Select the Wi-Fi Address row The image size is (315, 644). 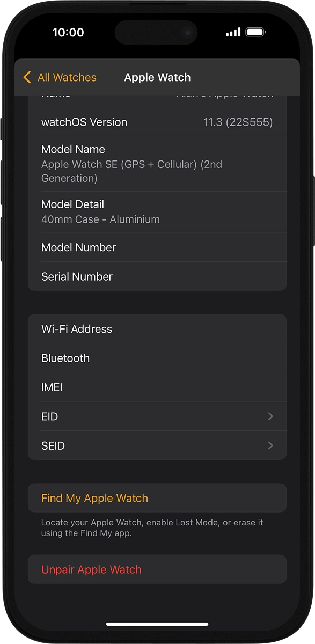coord(157,329)
